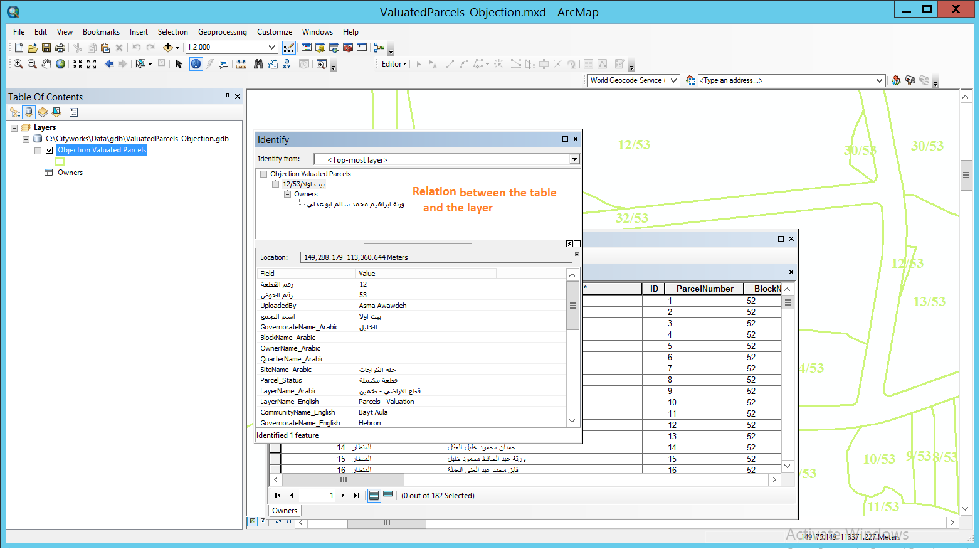Select the Owners table in the TOC
This screenshot has height=549, width=980.
point(70,173)
